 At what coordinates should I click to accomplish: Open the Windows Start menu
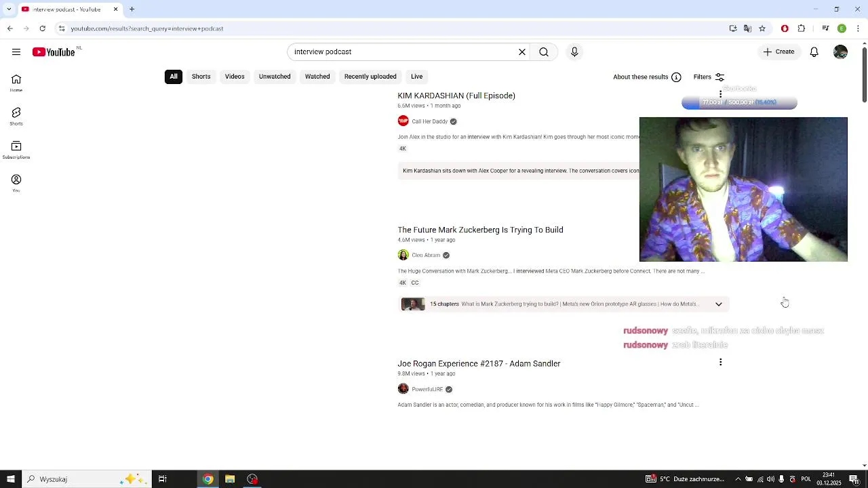(x=11, y=479)
